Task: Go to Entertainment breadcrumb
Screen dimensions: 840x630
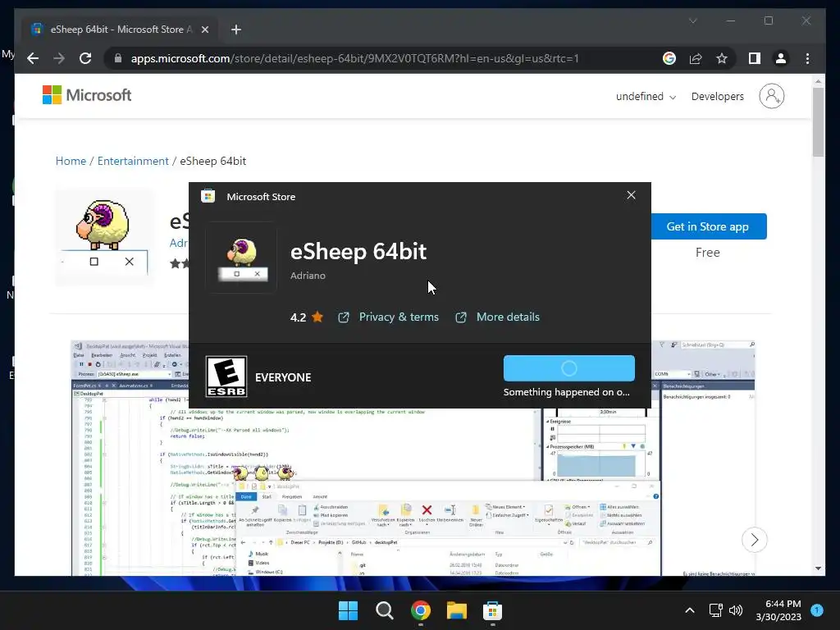Action: click(133, 161)
